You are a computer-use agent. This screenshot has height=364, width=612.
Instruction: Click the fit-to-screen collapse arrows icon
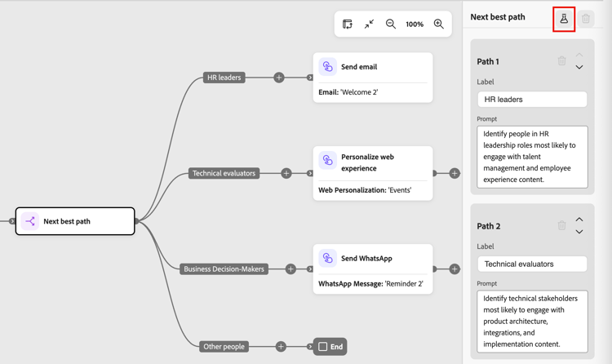tap(369, 24)
